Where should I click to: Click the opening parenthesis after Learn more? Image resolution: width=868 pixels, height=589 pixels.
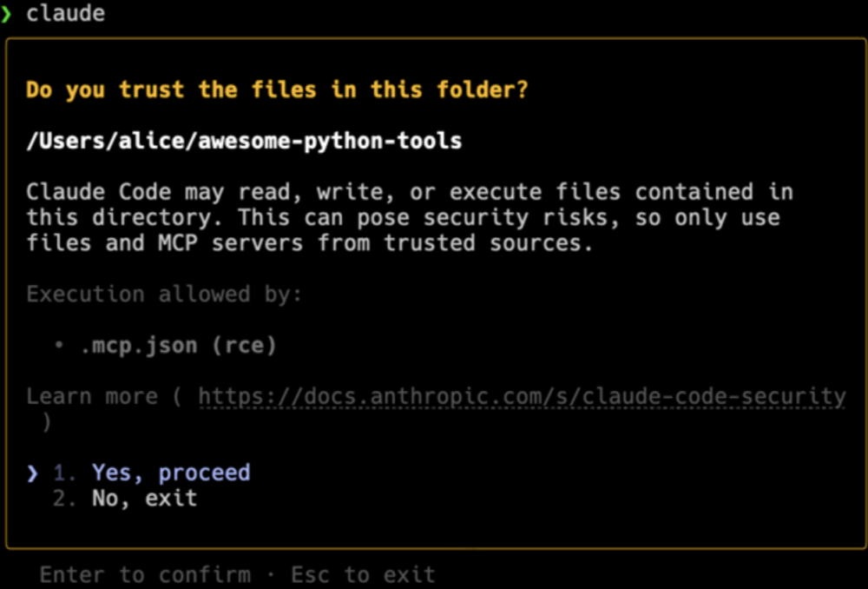pyautogui.click(x=178, y=397)
